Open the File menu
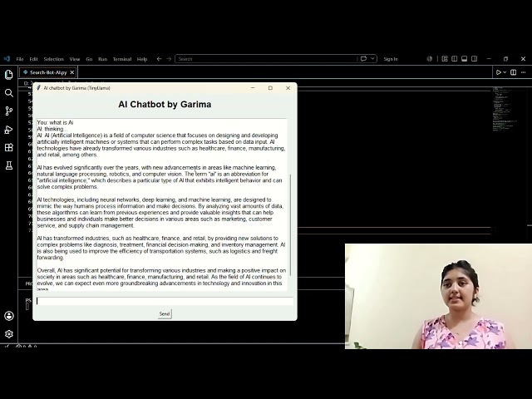This screenshot has width=532, height=399. (x=20, y=59)
